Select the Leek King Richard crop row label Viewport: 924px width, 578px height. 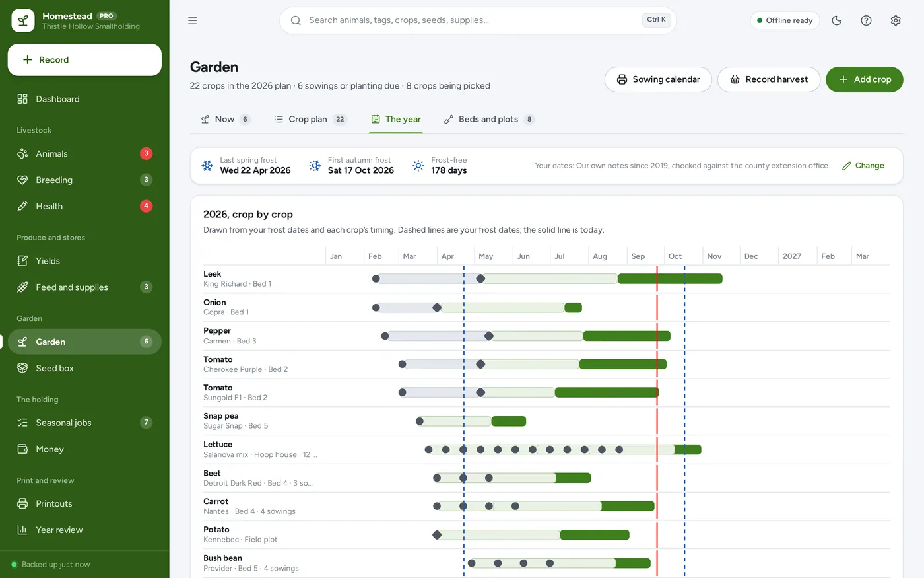pyautogui.click(x=237, y=279)
